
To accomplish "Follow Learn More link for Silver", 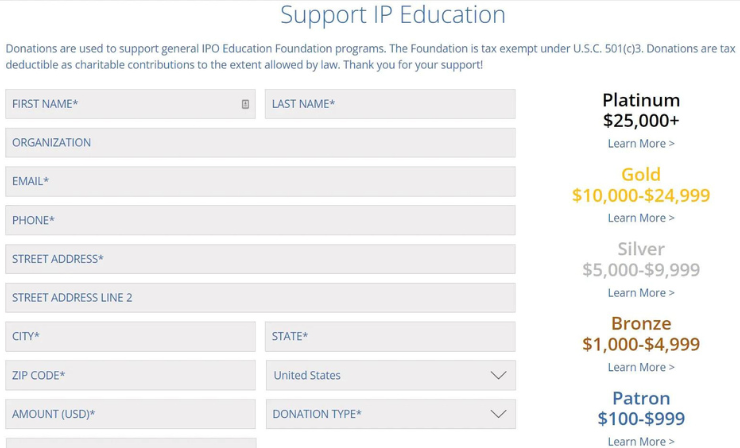I will point(641,293).
